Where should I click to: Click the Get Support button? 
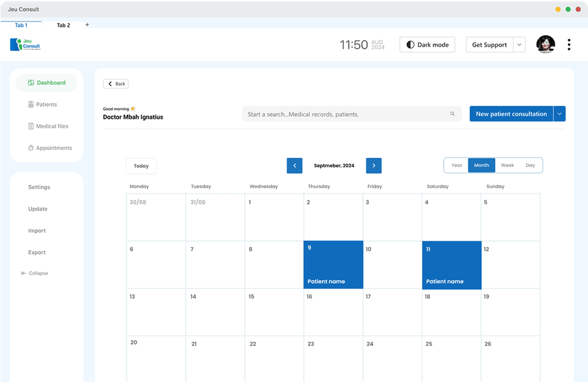click(489, 45)
